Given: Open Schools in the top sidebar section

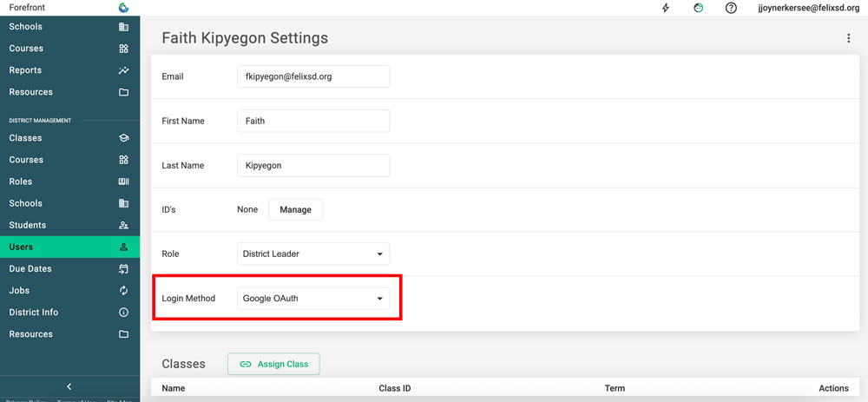Looking at the screenshot, I should [x=69, y=27].
